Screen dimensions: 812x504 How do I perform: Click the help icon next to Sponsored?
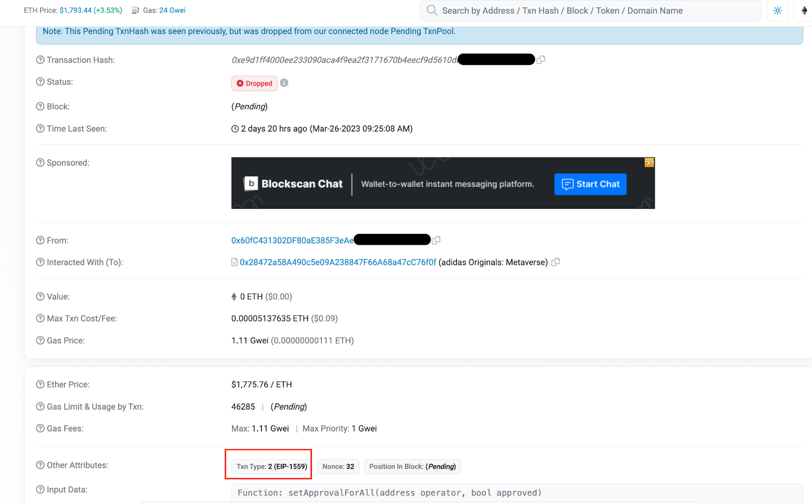(40, 163)
